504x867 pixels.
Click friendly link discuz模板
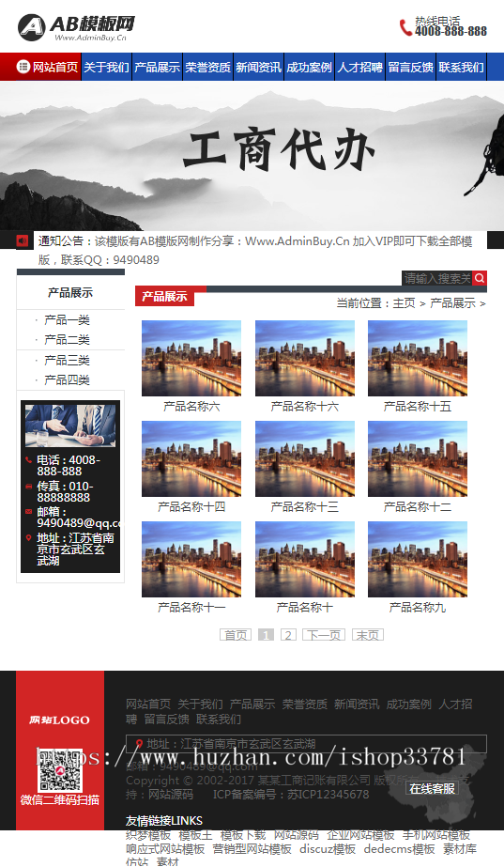[x=328, y=849]
